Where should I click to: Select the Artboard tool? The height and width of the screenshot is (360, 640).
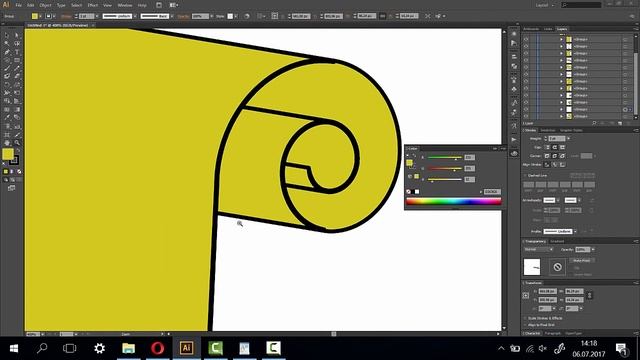click(x=7, y=135)
